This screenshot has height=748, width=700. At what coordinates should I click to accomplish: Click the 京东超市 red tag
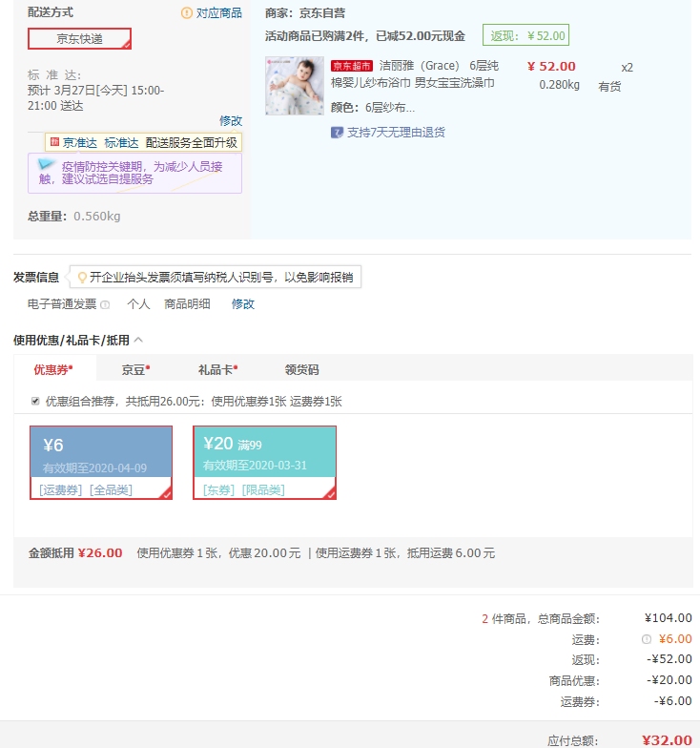coord(351,66)
